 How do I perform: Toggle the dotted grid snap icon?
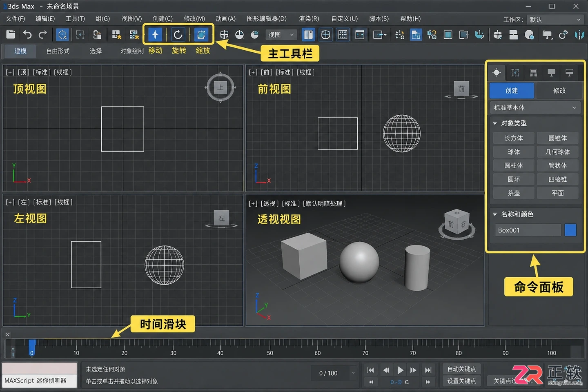(x=343, y=35)
